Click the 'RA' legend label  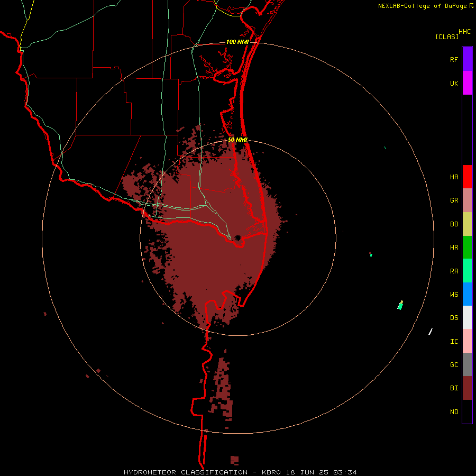point(454,271)
